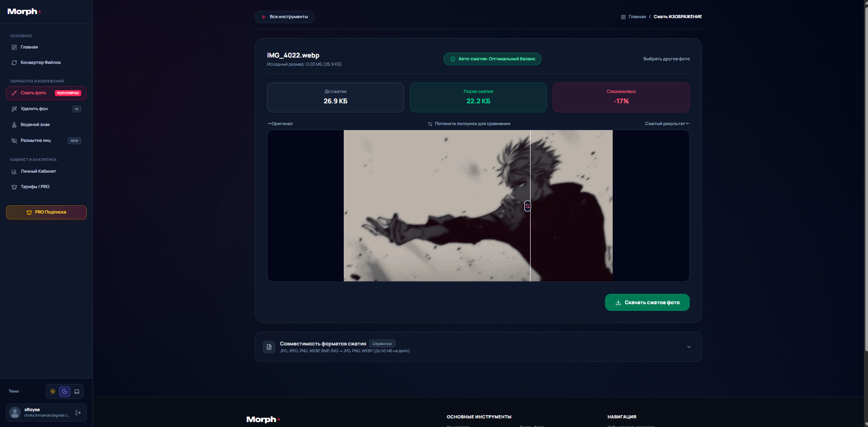Click the comparison slider handle
The height and width of the screenshot is (427, 868).
[527, 206]
